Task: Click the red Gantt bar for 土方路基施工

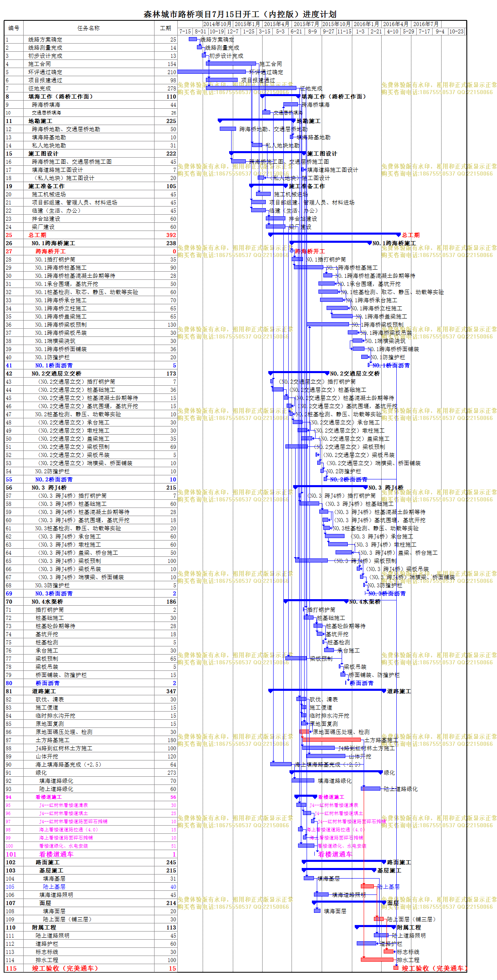Action: click(331, 740)
